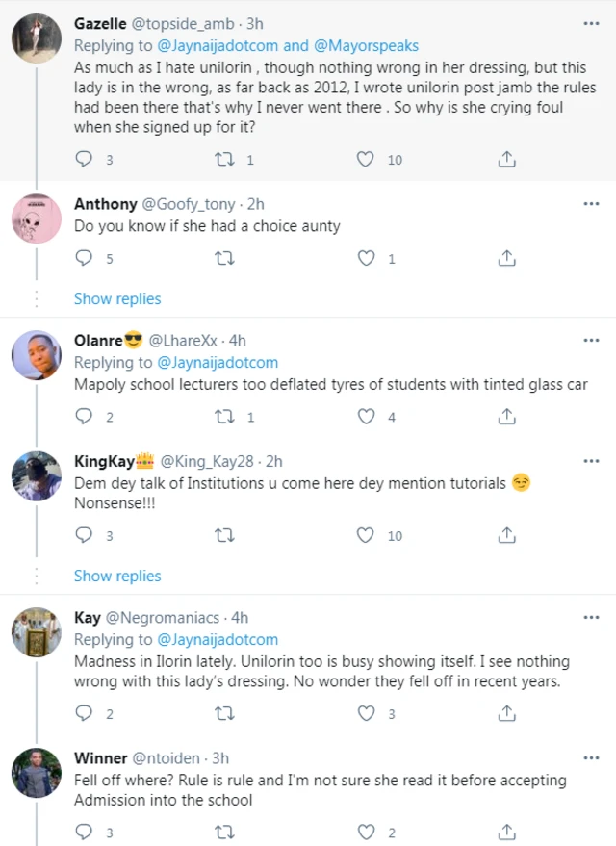Screen dimensions: 616x846
Task: Like Anthony's tweet
Action: (x=366, y=258)
